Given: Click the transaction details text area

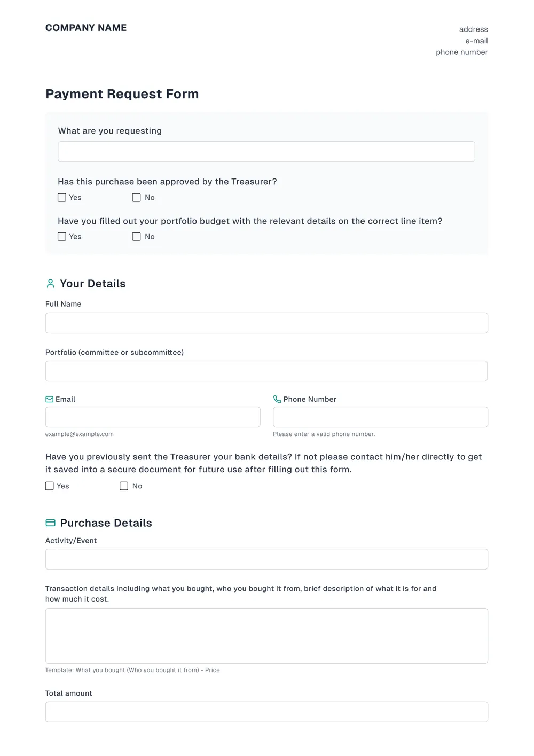Looking at the screenshot, I should click(x=266, y=635).
